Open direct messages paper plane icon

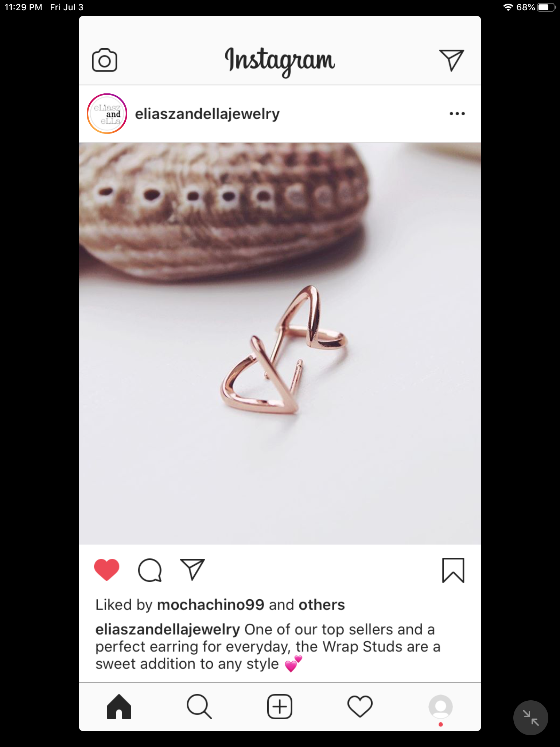[x=451, y=60]
